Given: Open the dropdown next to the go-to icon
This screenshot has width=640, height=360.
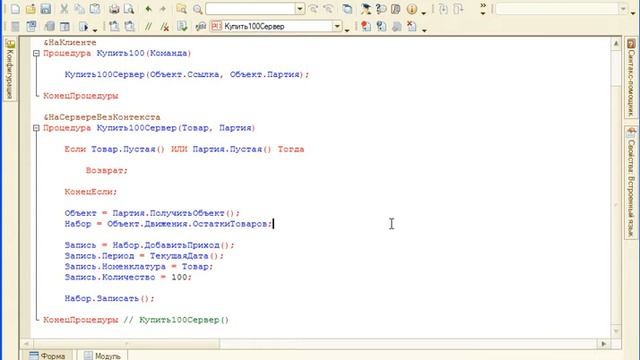Looking at the screenshot, I should tap(95, 30).
